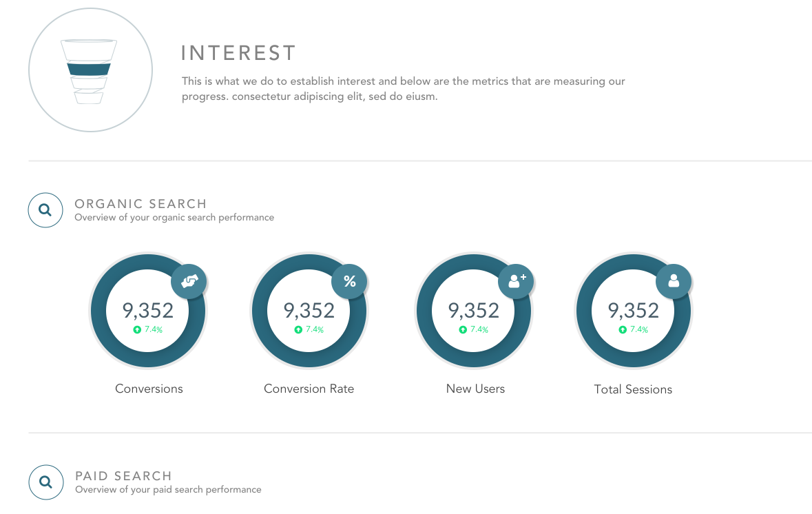Select the Total Sessions label
Image resolution: width=812 pixels, height=514 pixels.
(x=633, y=389)
